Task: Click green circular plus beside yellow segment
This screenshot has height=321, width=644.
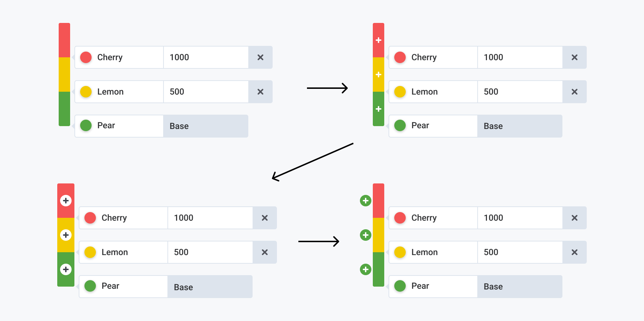Action: coord(365,235)
